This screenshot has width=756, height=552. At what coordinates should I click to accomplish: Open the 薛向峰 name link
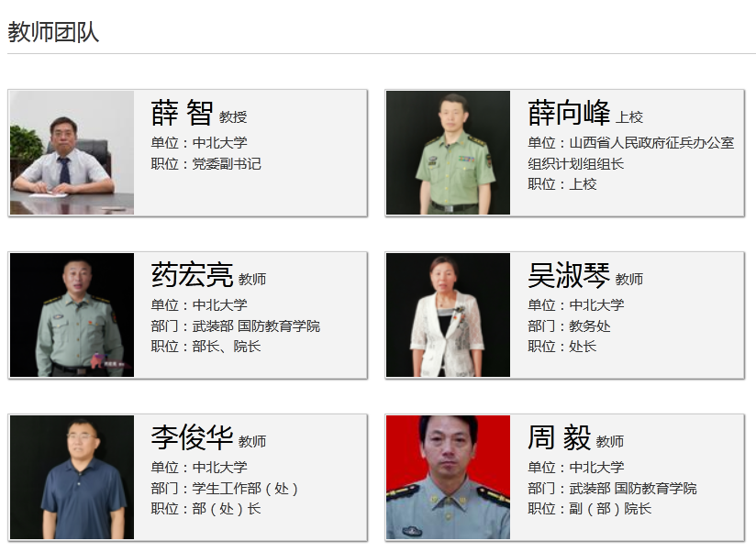[x=569, y=113]
